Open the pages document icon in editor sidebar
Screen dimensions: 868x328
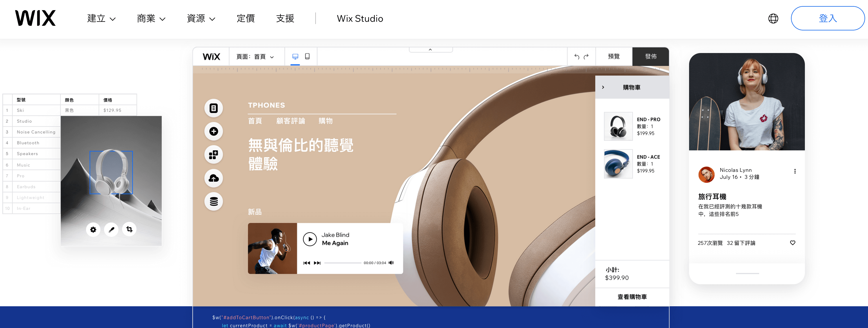213,108
